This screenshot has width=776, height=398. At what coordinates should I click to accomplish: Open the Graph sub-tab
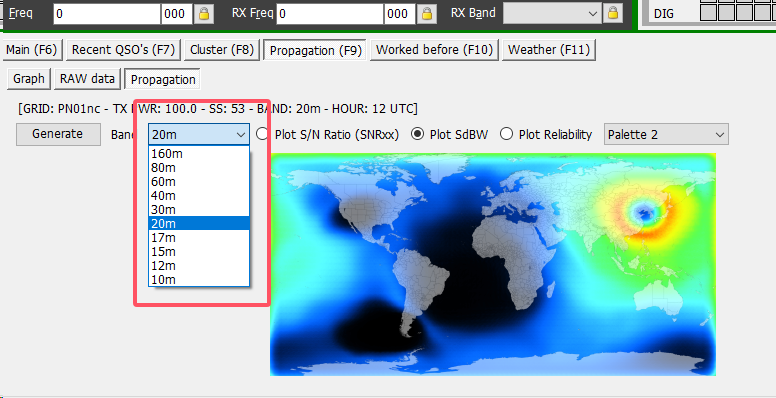point(29,79)
